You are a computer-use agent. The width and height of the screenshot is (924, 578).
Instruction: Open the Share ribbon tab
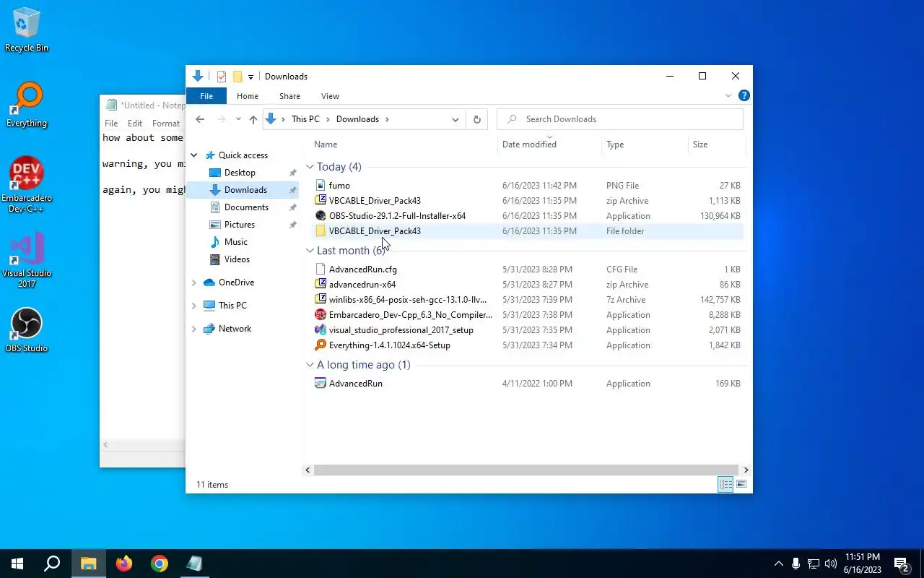click(289, 96)
